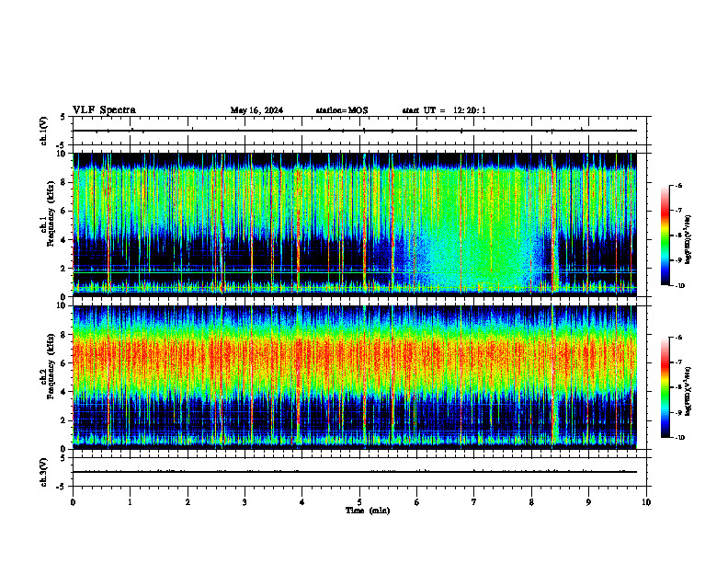Click the ch.1 voltage waveform trace panel

359,131
